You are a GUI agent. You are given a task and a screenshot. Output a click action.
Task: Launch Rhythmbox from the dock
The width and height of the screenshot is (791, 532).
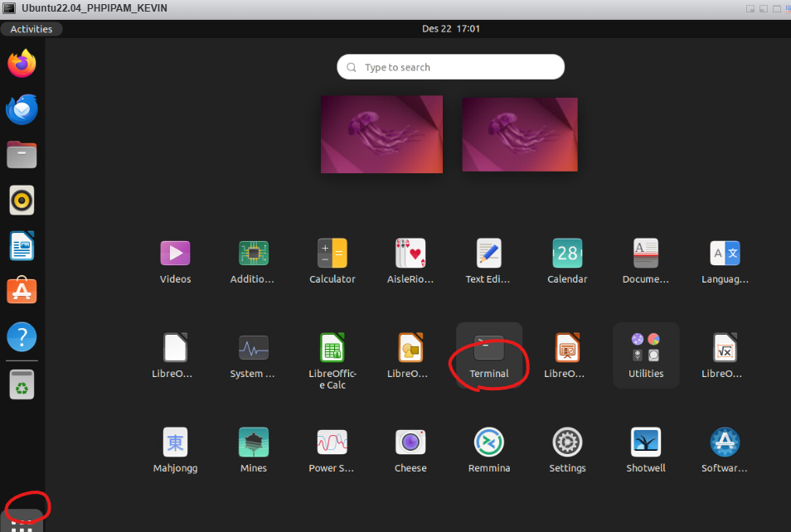click(x=22, y=201)
